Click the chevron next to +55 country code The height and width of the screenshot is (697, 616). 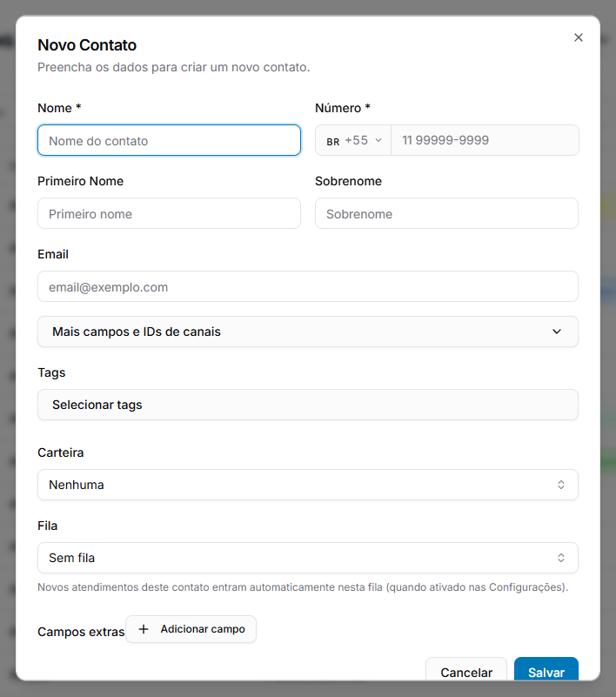(x=378, y=140)
